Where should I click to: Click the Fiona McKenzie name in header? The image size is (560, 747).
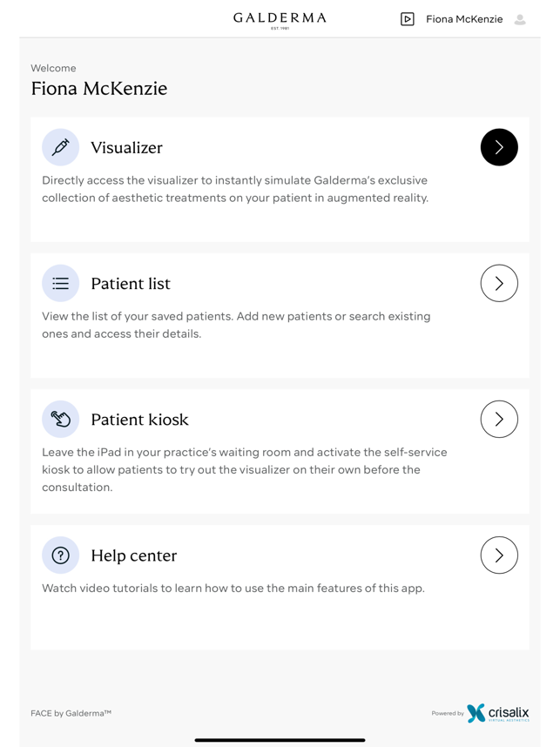click(x=464, y=19)
